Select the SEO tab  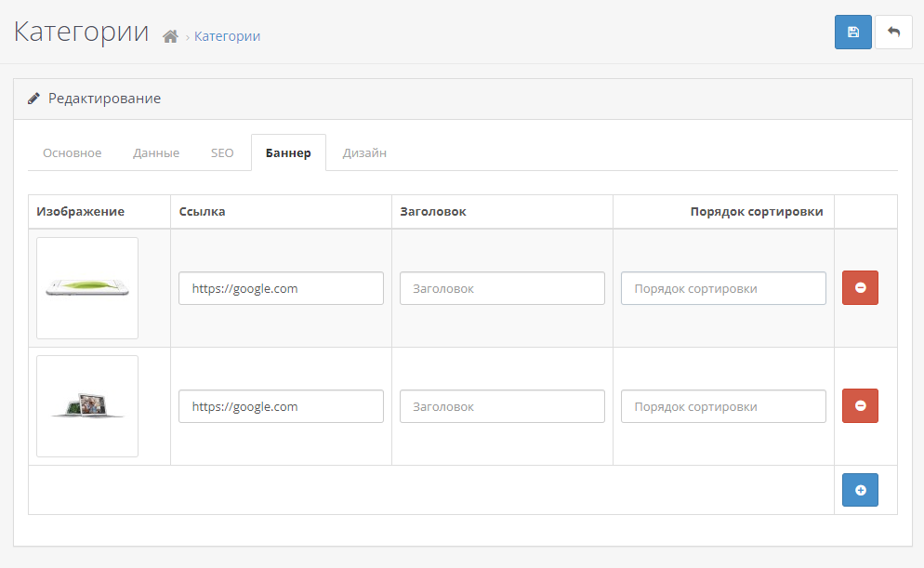222,152
